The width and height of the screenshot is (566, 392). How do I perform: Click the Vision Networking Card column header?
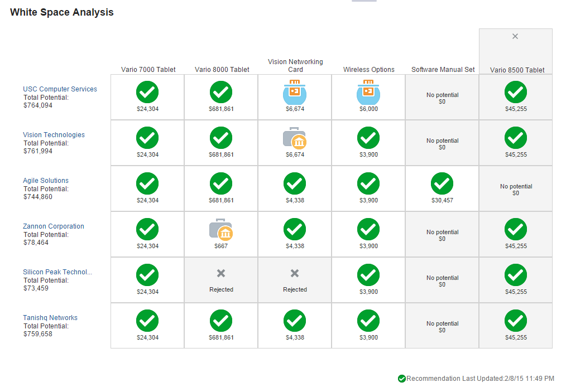click(x=295, y=66)
